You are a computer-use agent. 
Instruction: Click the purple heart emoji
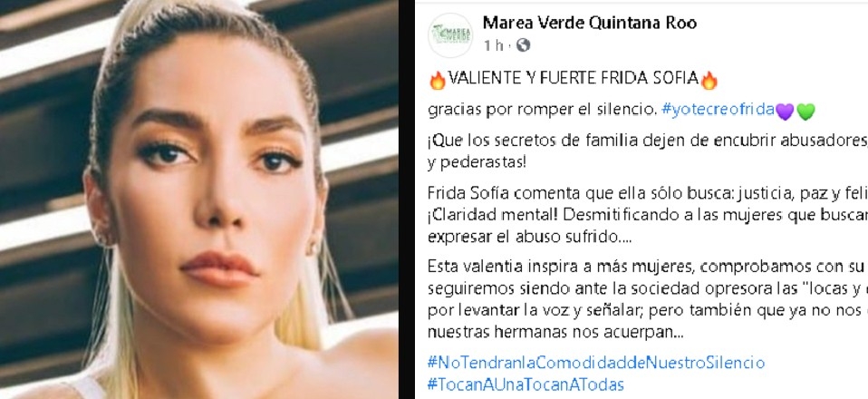click(x=785, y=112)
